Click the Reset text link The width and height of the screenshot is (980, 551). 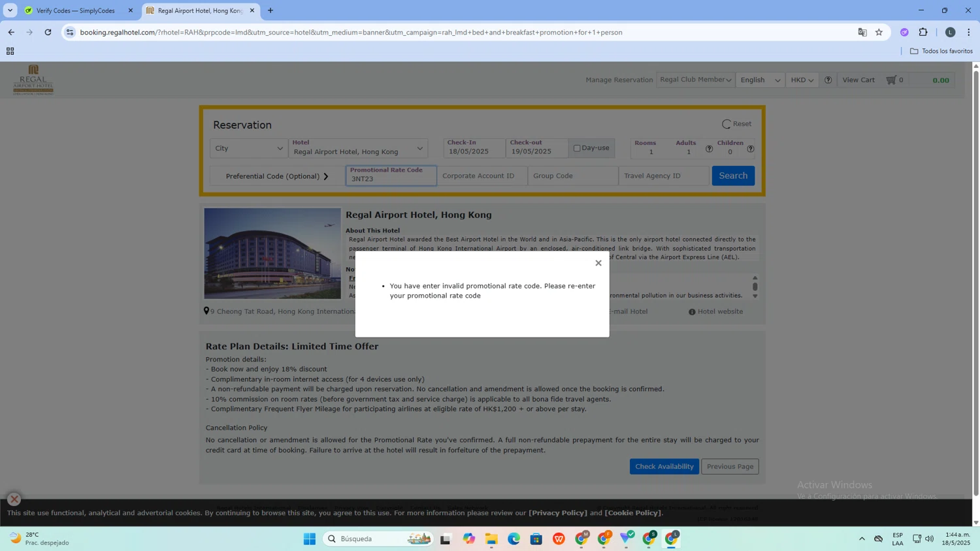(x=742, y=124)
